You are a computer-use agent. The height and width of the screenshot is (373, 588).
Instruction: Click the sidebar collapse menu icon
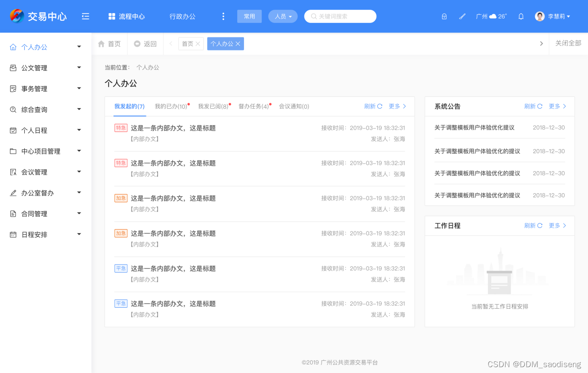(x=86, y=16)
